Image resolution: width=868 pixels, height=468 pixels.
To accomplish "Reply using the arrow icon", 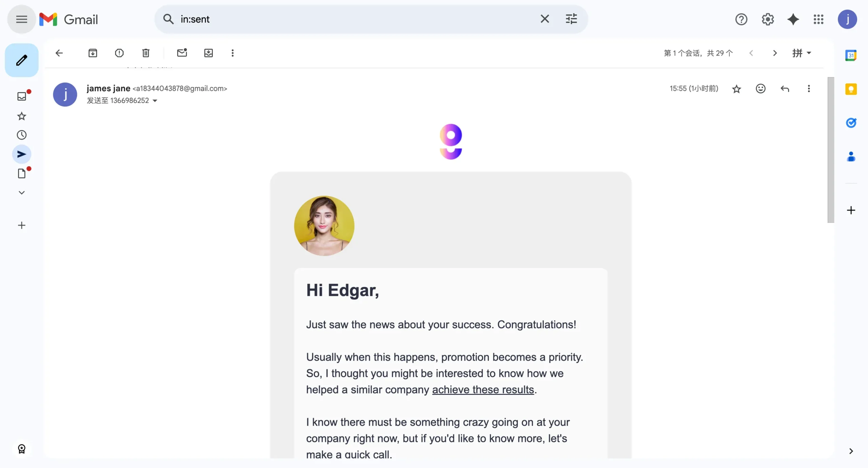I will tap(785, 89).
